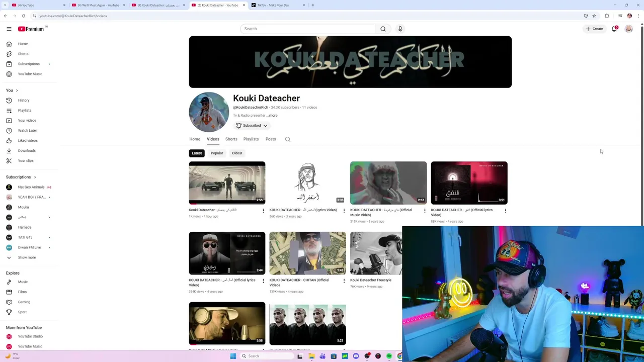This screenshot has height=362, width=644.
Task: Open the YouTube hamburger guide menu
Action: pyautogui.click(x=9, y=29)
